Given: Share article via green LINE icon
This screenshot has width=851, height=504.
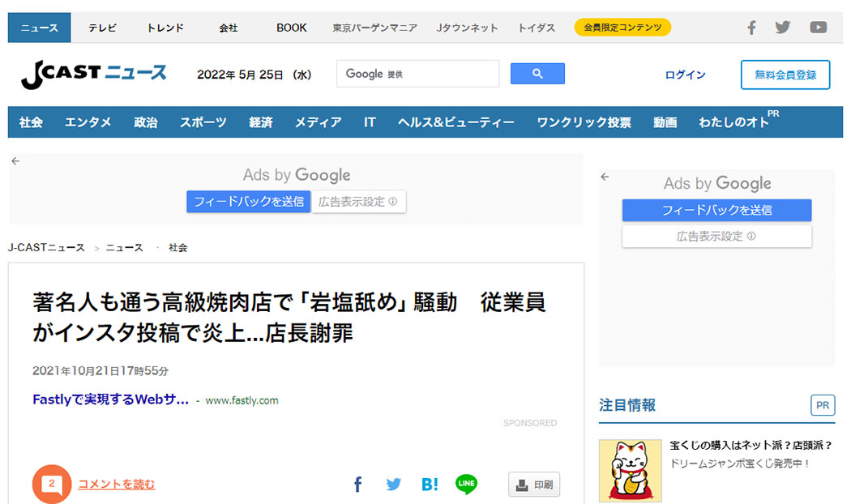Looking at the screenshot, I should click(x=466, y=485).
